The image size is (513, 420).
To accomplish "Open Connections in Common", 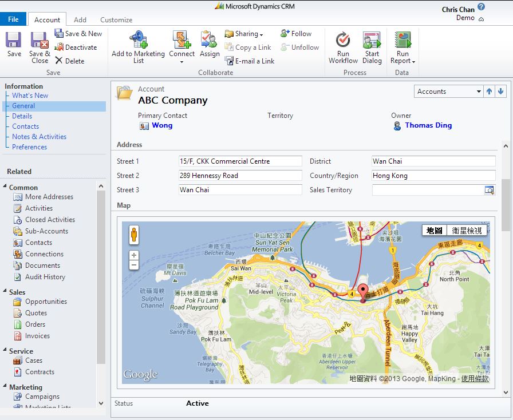I will pos(38,254).
